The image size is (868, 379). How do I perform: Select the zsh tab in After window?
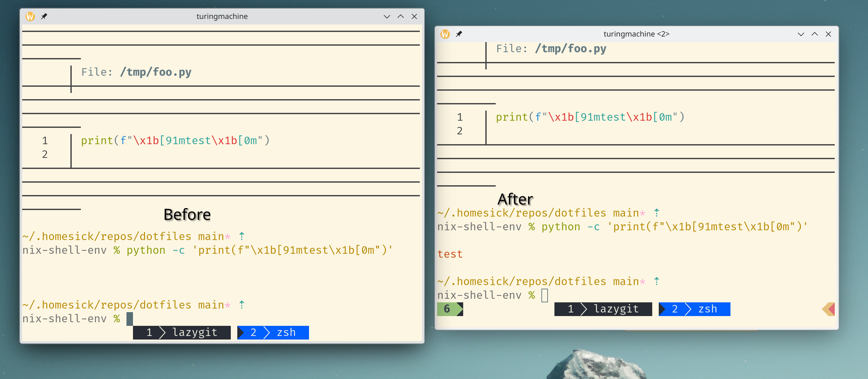point(694,309)
